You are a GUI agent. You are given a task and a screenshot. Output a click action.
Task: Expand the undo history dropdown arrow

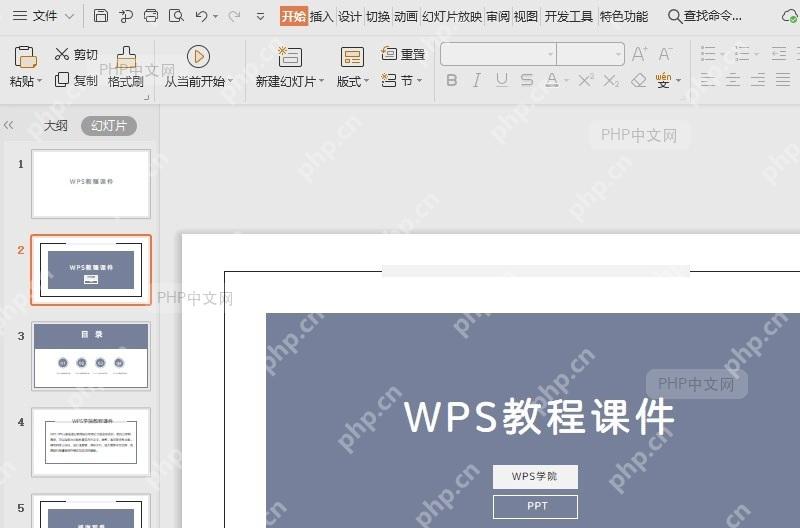pos(216,17)
